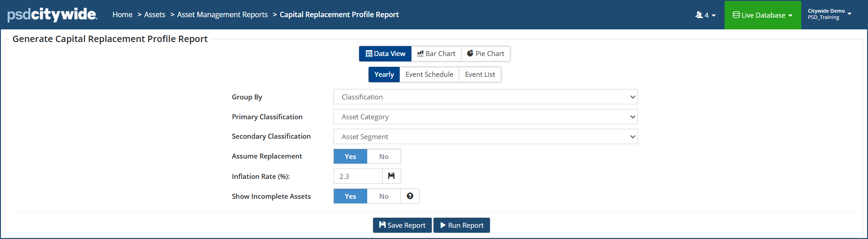Expand the Primary Classification dropdown
The width and height of the screenshot is (868, 239).
[x=485, y=117]
